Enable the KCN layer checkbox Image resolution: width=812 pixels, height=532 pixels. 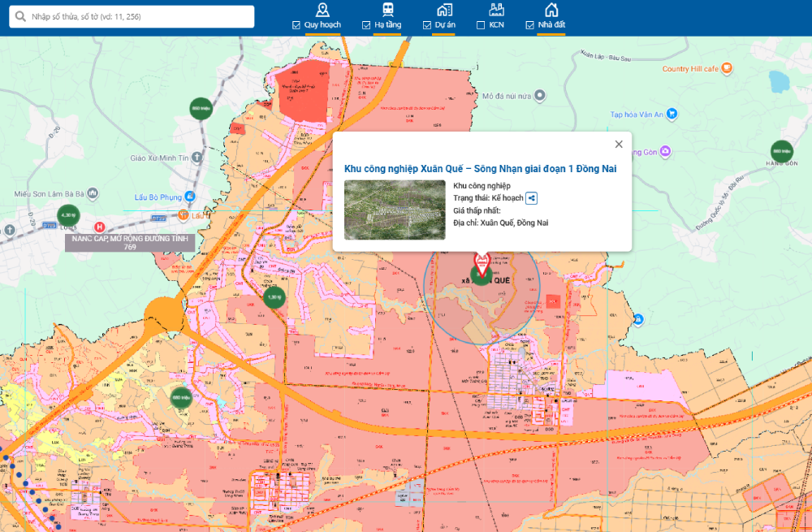click(481, 26)
